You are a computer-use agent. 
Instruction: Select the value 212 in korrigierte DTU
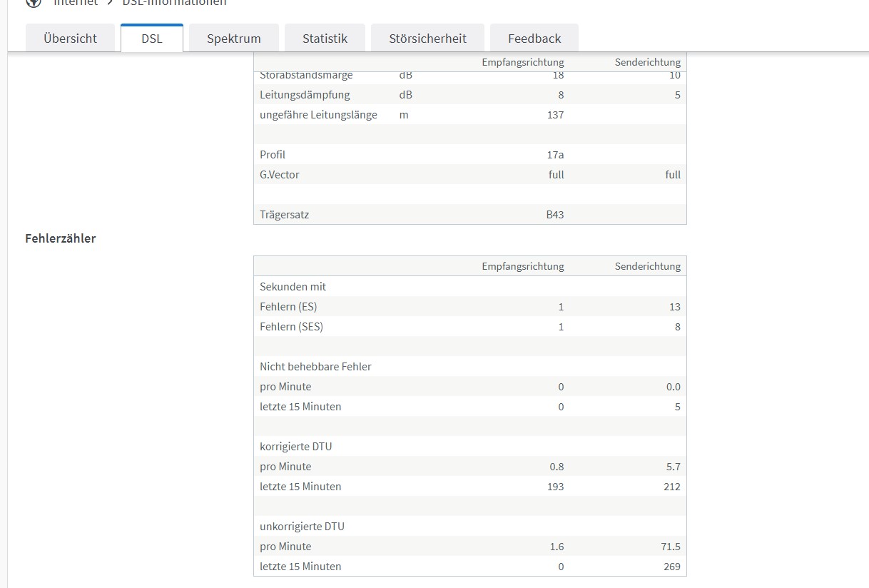(671, 487)
